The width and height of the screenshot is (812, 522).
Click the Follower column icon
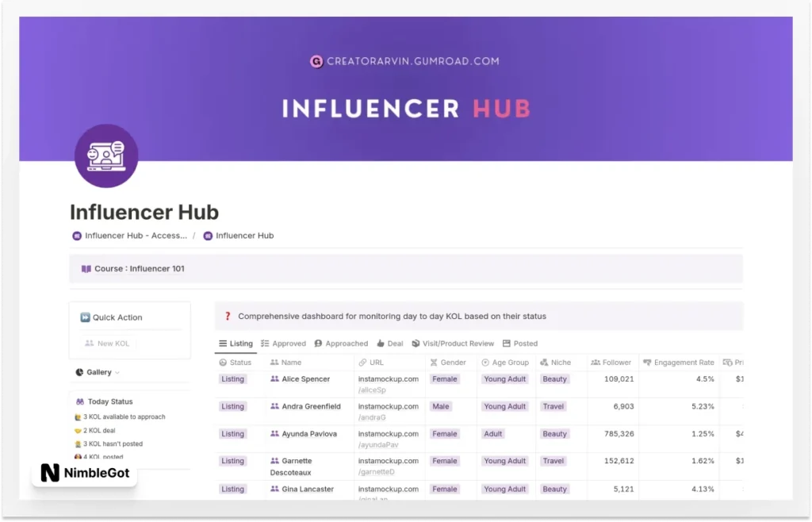[x=596, y=362]
